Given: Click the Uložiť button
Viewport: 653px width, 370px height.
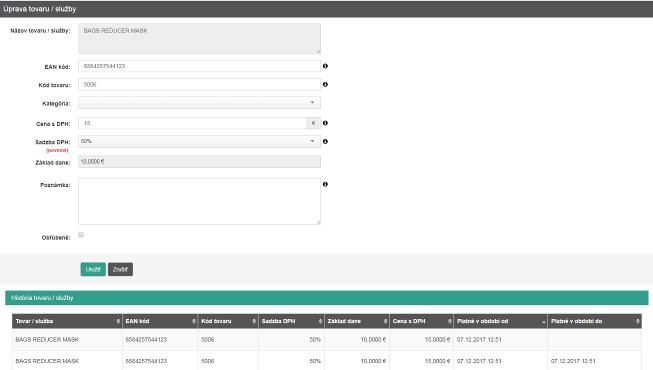Looking at the screenshot, I should [93, 269].
